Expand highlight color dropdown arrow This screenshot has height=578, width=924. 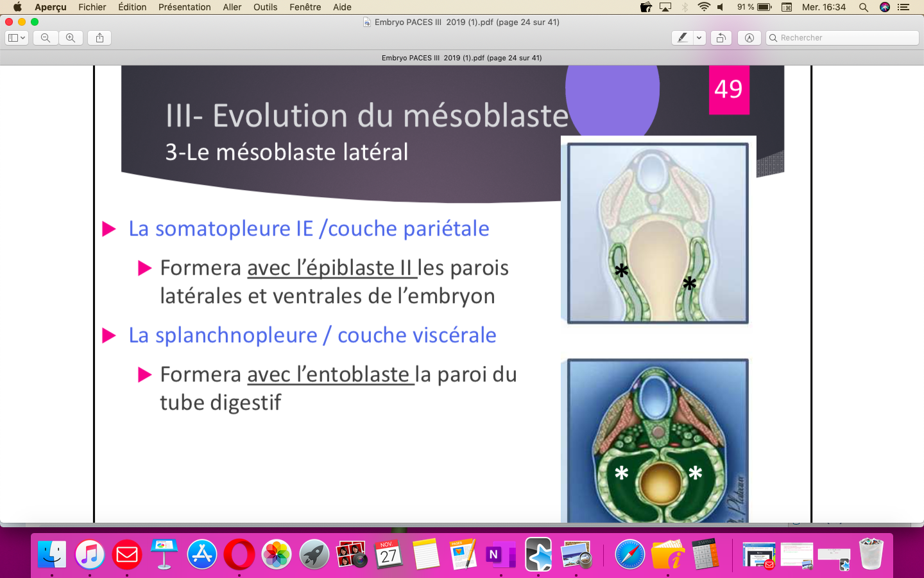(699, 38)
